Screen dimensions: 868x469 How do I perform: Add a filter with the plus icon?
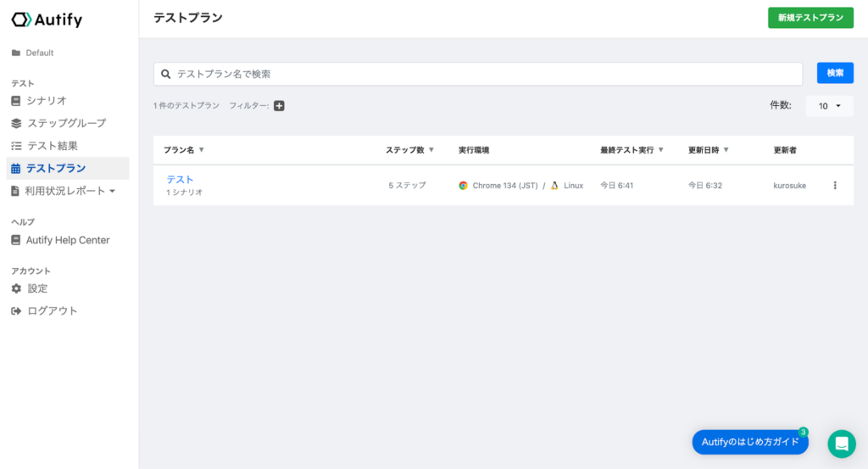(x=279, y=106)
